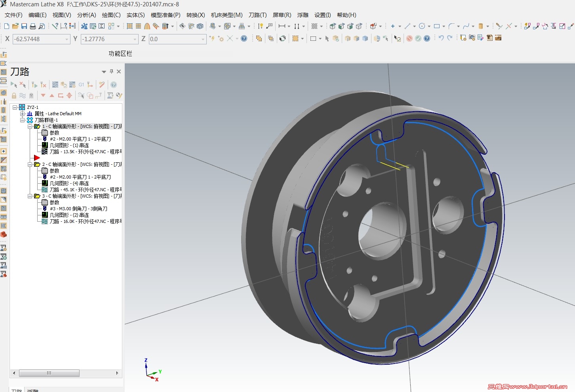575x392 pixels.
Task: Collapse operation 2 - C 轴端面外形
Action: [30, 164]
